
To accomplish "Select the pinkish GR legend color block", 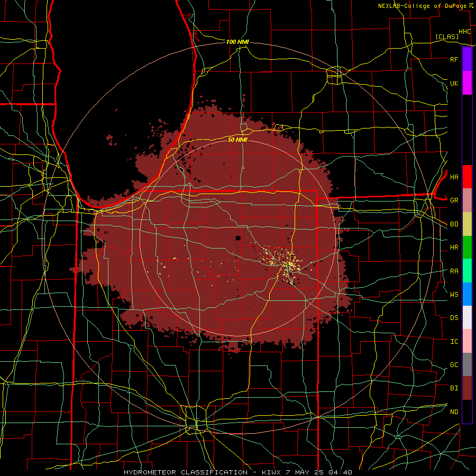I will click(467, 200).
